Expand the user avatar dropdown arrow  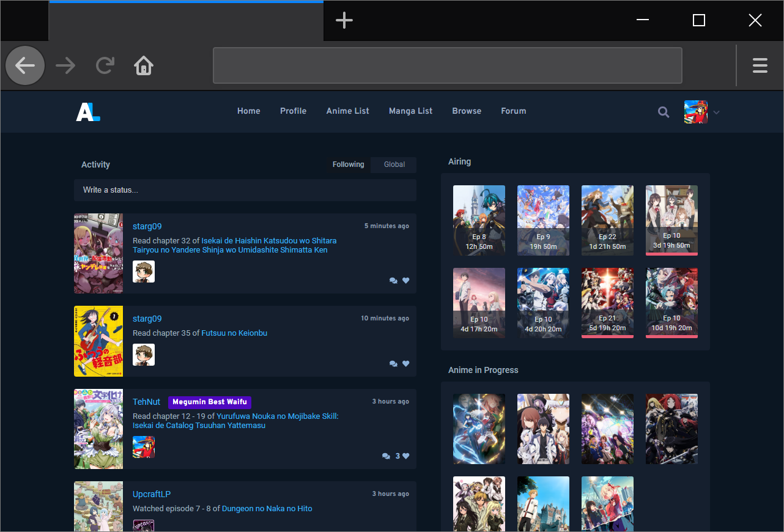717,113
